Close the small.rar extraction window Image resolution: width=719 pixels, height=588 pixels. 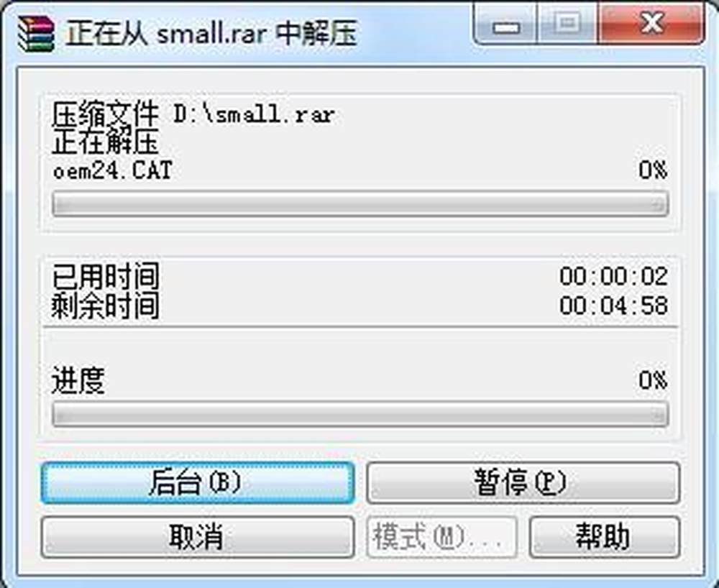point(651,24)
